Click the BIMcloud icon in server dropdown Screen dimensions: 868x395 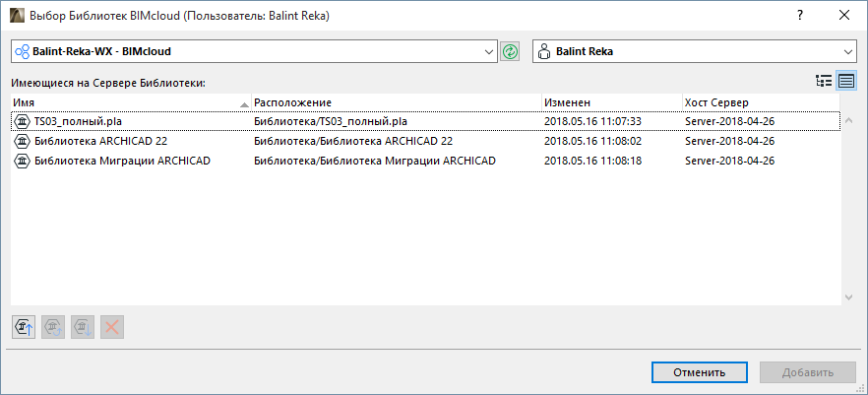23,52
